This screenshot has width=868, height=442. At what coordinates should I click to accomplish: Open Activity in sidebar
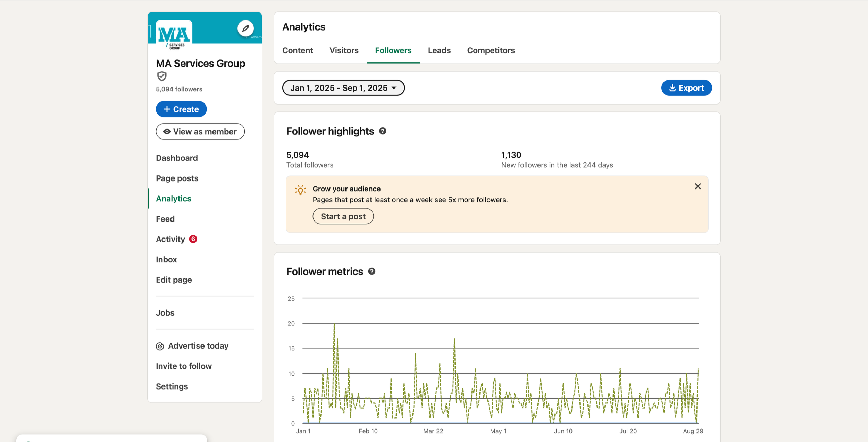tap(170, 239)
